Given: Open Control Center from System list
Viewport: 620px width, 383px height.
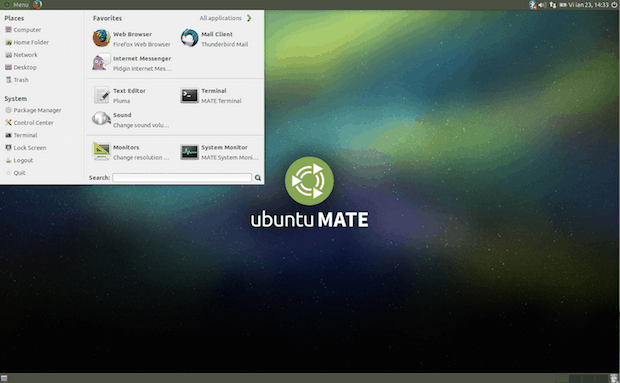Looking at the screenshot, I should pyautogui.click(x=29, y=123).
